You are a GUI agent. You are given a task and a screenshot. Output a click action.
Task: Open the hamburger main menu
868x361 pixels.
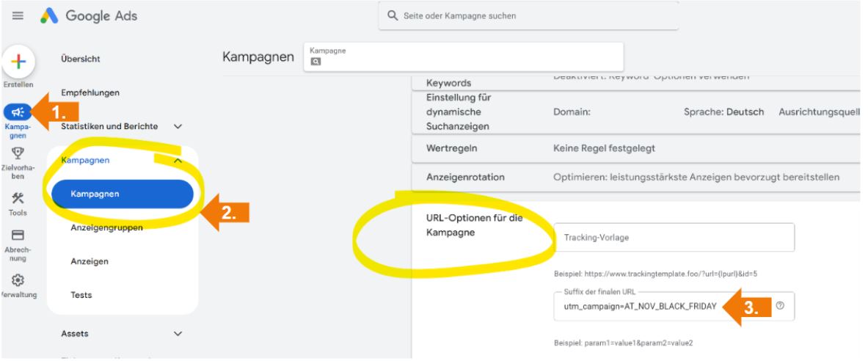pyautogui.click(x=18, y=15)
